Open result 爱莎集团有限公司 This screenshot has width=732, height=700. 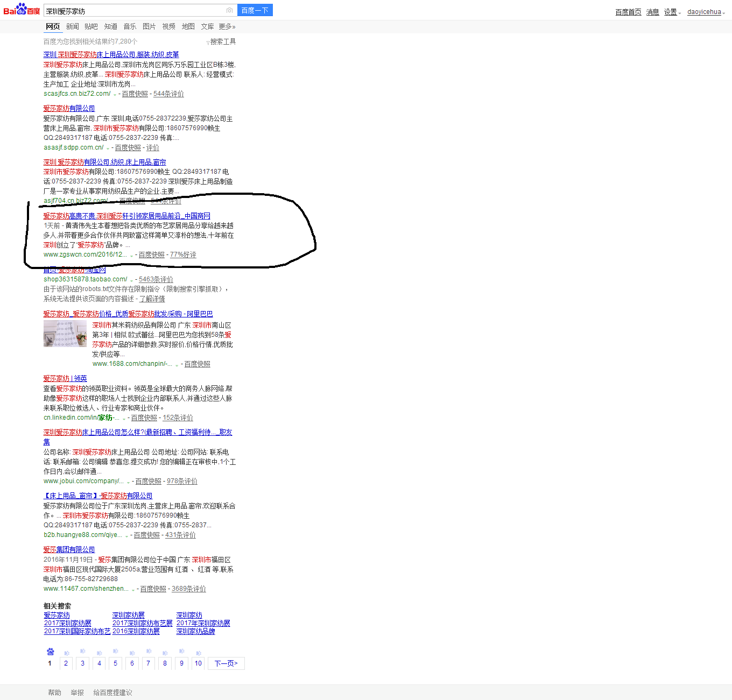pyautogui.click(x=69, y=549)
